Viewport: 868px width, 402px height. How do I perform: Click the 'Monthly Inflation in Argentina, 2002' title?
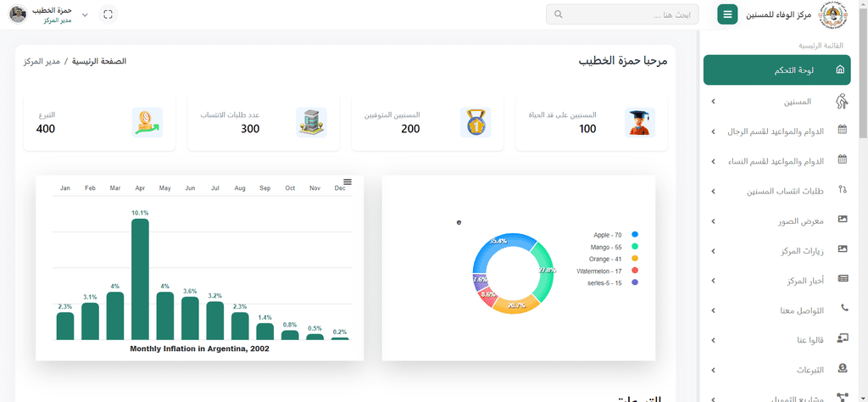[x=199, y=349]
